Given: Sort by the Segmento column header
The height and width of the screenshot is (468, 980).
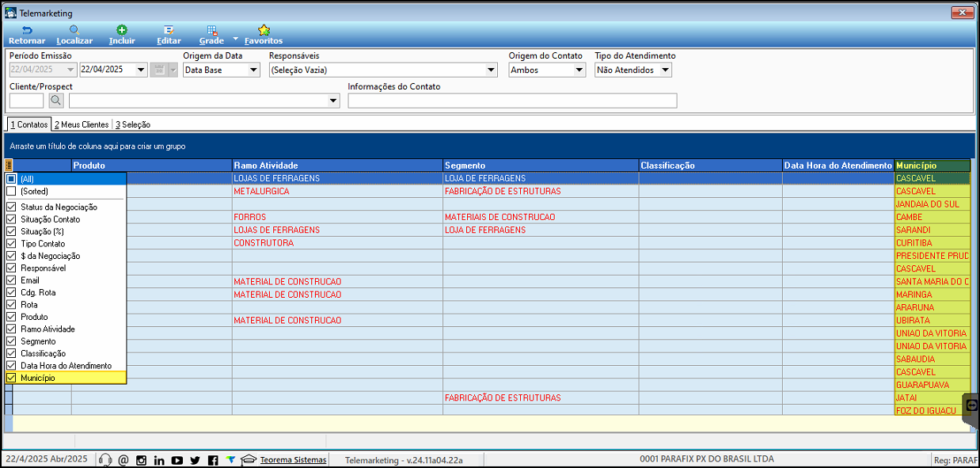Looking at the screenshot, I should coord(541,166).
